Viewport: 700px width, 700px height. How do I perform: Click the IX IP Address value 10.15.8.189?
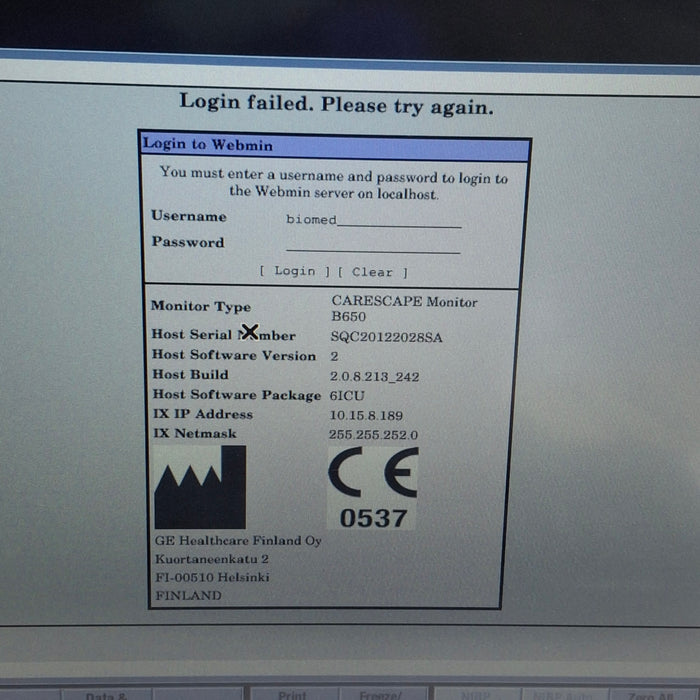pos(367,415)
